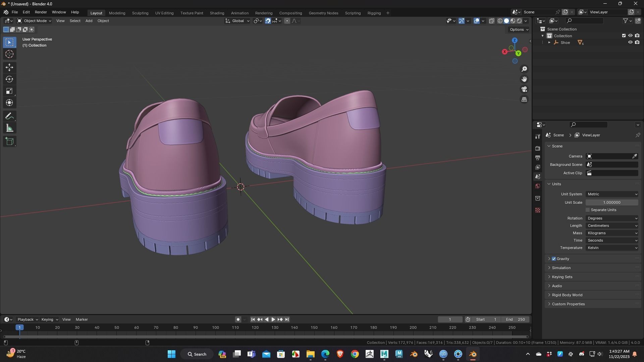
Task: Open the Object Mode dropdown
Action: click(34, 21)
